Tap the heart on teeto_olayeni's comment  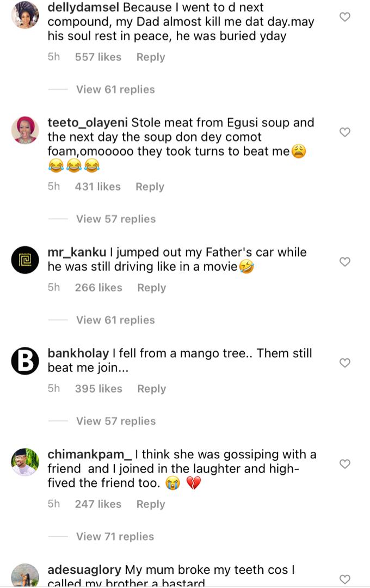pyautogui.click(x=344, y=132)
